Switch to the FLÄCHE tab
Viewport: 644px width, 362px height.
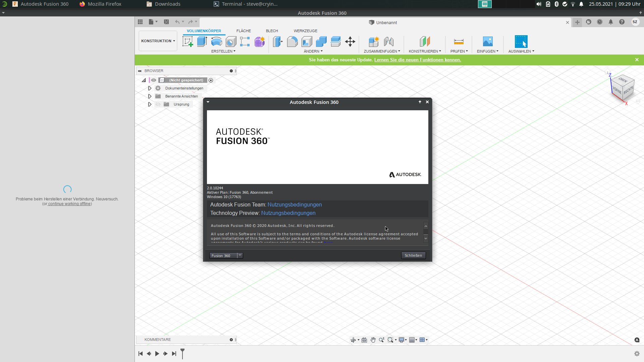point(244,31)
